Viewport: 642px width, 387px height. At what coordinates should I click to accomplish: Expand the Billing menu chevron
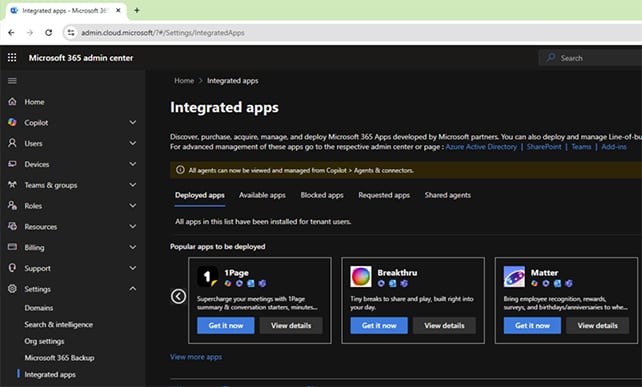coord(133,247)
